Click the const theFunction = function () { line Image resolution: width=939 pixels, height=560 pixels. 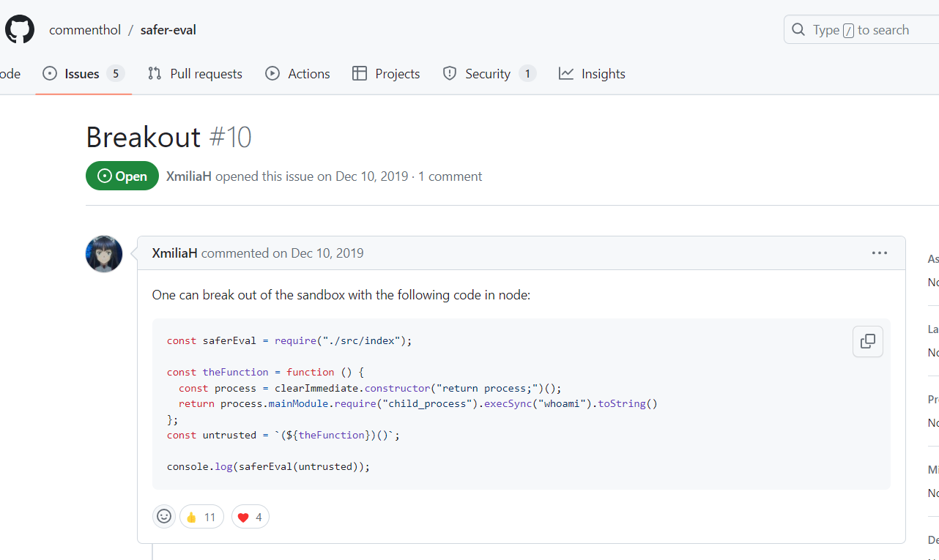point(265,372)
